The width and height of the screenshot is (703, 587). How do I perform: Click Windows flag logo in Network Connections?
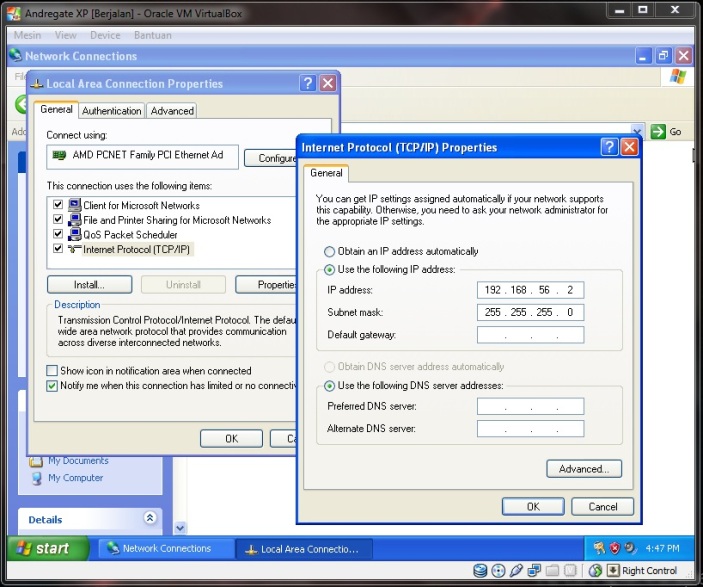pyautogui.click(x=677, y=77)
